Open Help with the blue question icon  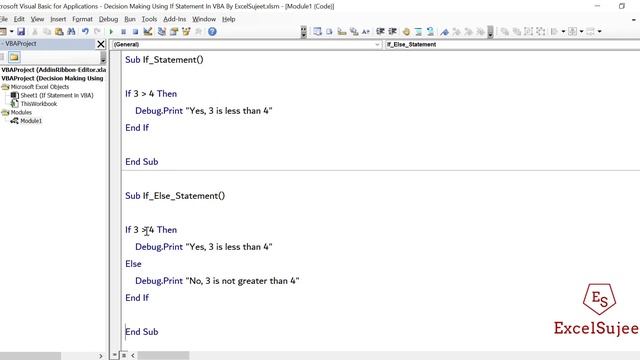[212, 31]
